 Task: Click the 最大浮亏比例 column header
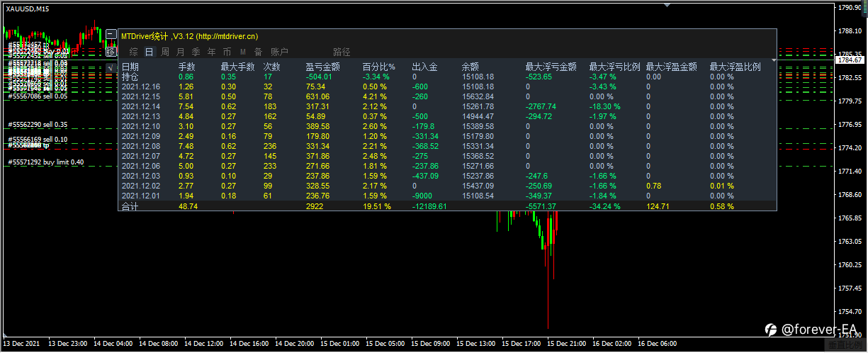pyautogui.click(x=614, y=67)
